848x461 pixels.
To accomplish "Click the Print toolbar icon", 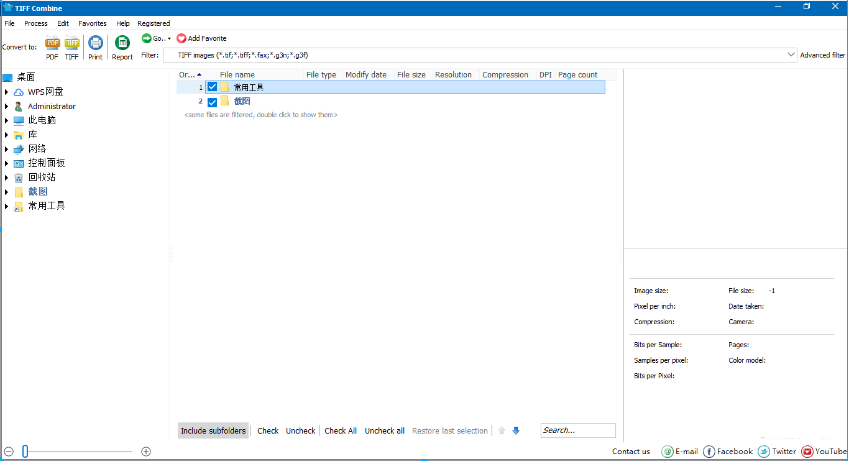I will (x=95, y=43).
